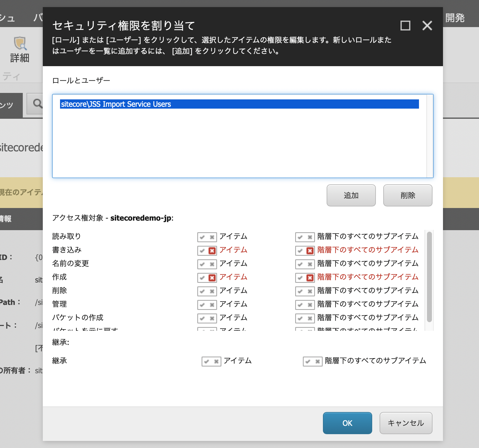Toggle red deny write icon for item
The width and height of the screenshot is (479, 448).
[212, 251]
